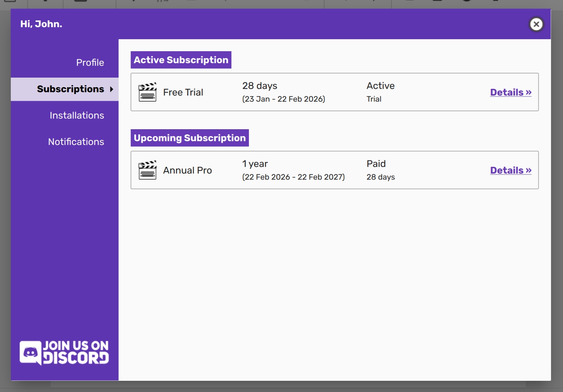Image resolution: width=563 pixels, height=392 pixels.
Task: Open Details for the Free Trial subscription
Action: pyautogui.click(x=511, y=92)
